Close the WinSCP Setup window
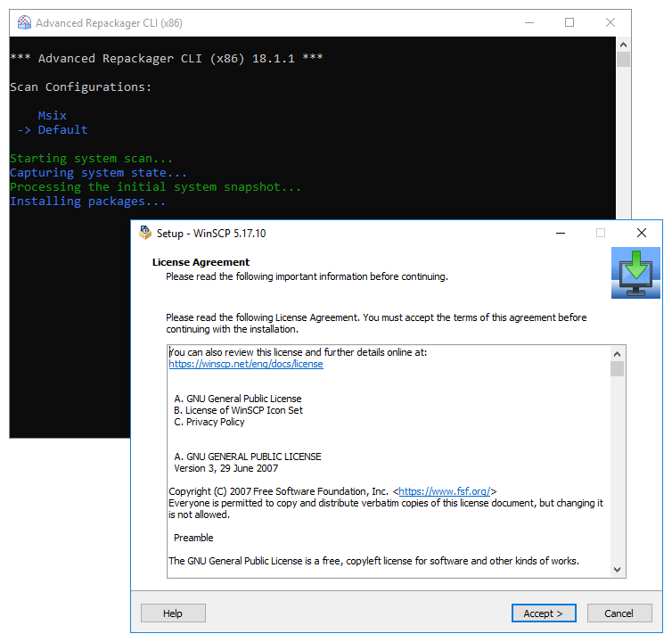The width and height of the screenshot is (672, 642). pyautogui.click(x=642, y=233)
